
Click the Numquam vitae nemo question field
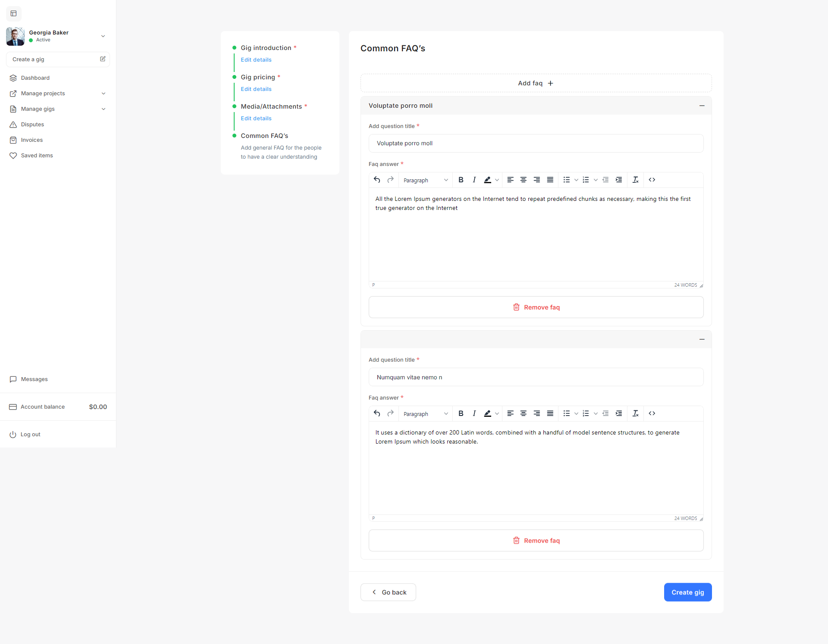pos(536,377)
